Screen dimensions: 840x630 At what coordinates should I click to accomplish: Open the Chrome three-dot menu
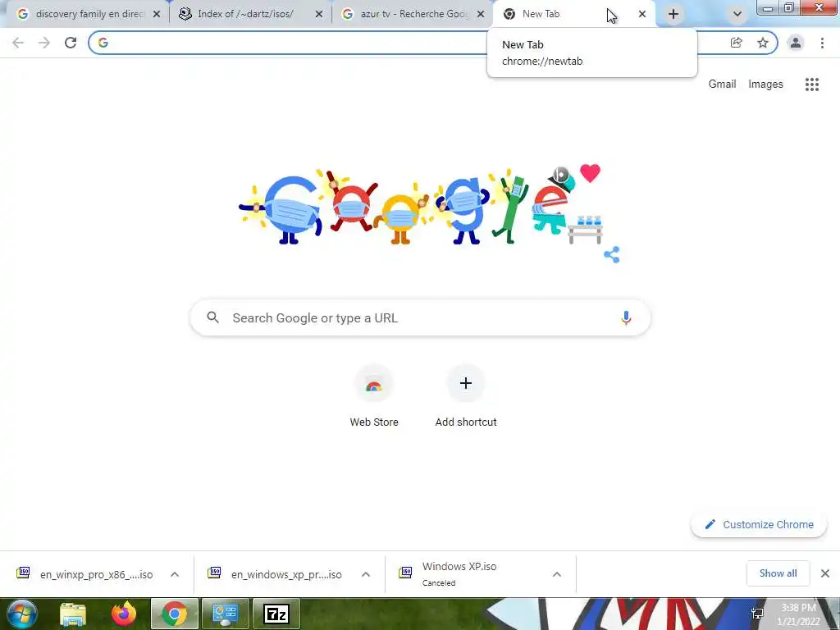tap(822, 43)
